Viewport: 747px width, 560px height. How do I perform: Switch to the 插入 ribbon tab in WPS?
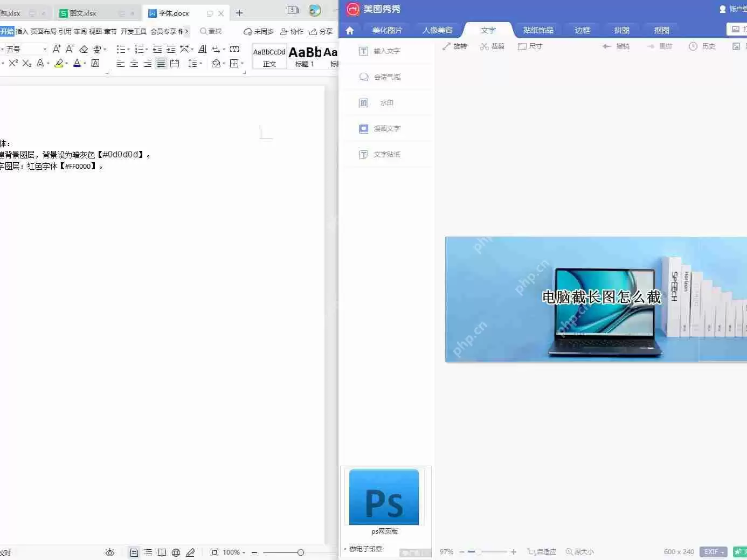coord(22,31)
